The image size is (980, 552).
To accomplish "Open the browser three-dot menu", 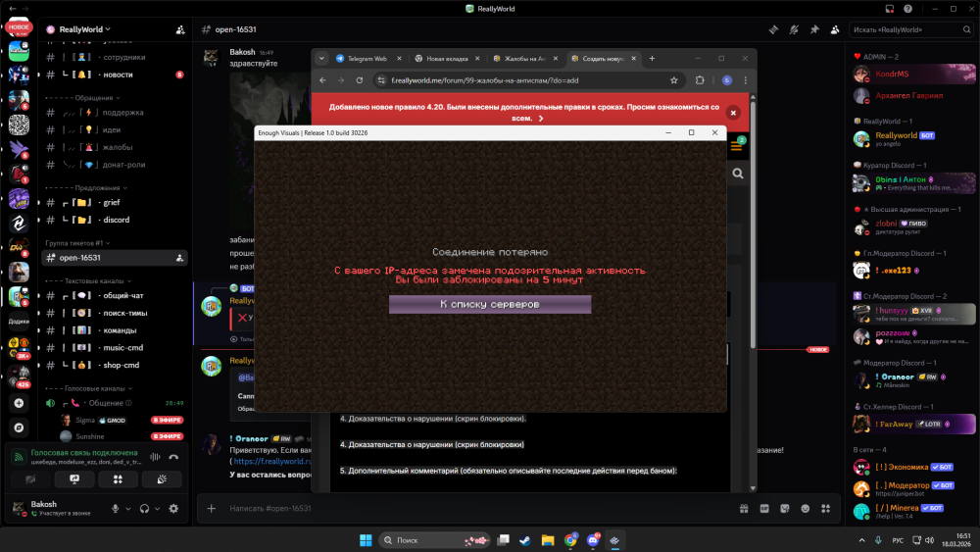I will tap(745, 80).
